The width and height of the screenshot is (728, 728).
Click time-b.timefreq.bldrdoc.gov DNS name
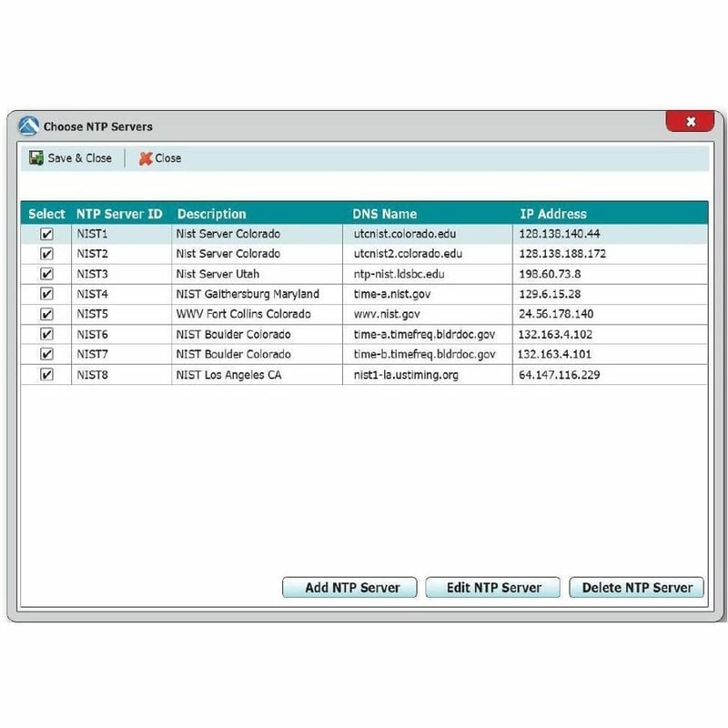click(x=424, y=355)
